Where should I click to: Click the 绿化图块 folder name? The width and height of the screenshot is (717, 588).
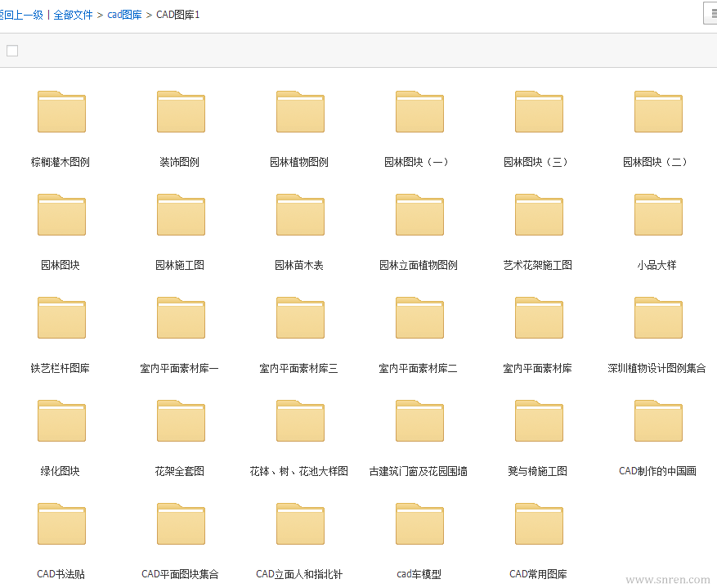[x=60, y=471]
